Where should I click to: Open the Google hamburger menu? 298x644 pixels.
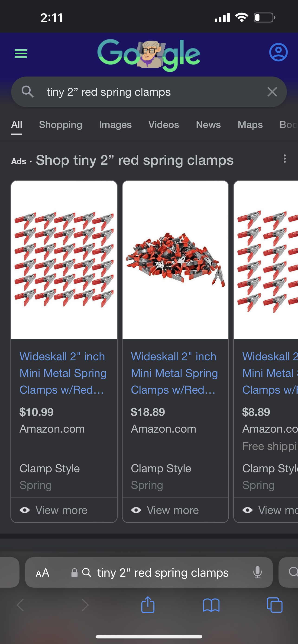(21, 54)
